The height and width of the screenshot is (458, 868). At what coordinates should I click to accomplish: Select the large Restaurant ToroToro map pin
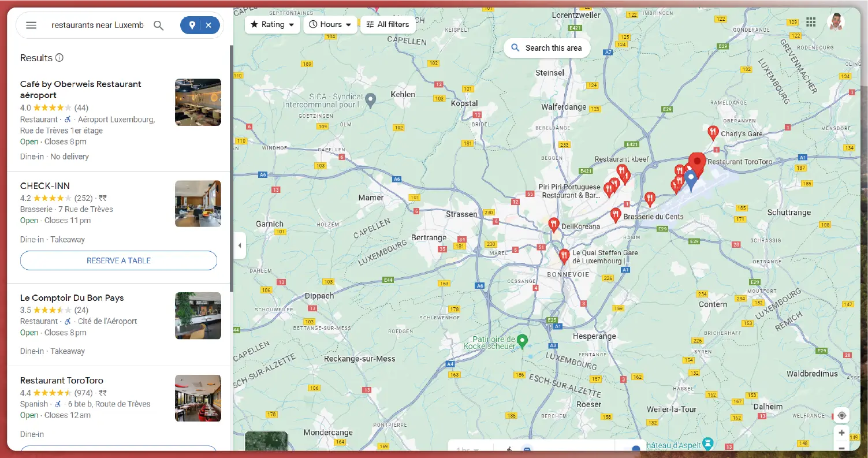pyautogui.click(x=697, y=164)
